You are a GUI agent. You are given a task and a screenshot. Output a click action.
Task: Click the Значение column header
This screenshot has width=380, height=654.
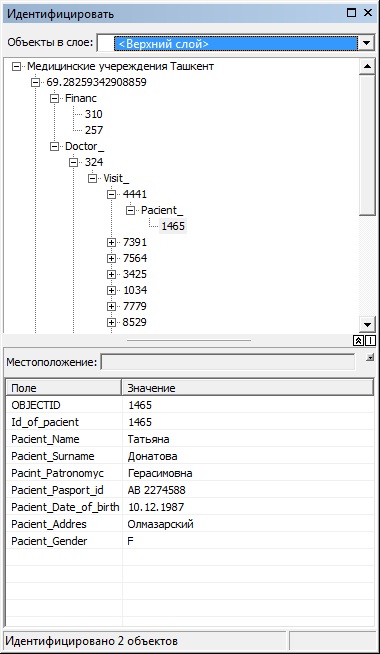(248, 388)
